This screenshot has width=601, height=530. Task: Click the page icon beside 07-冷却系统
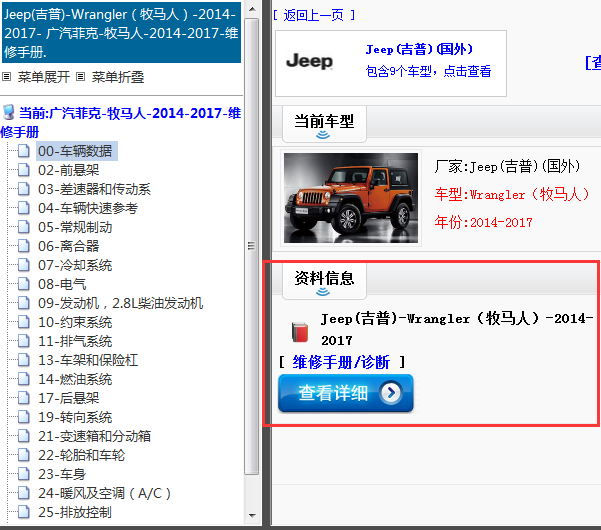(x=23, y=265)
